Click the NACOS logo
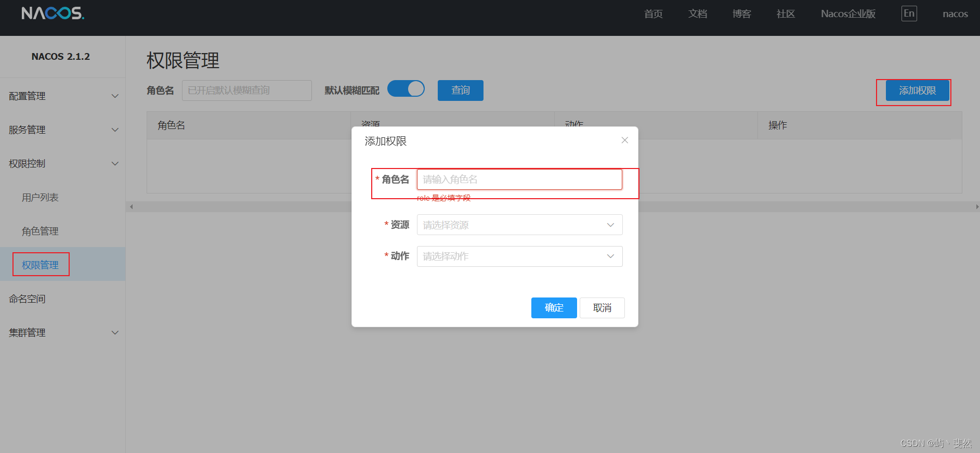Image resolution: width=980 pixels, height=453 pixels. [53, 13]
